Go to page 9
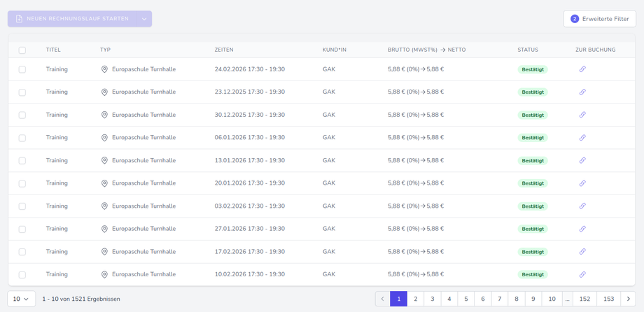This screenshot has height=312, width=644. pyautogui.click(x=533, y=299)
